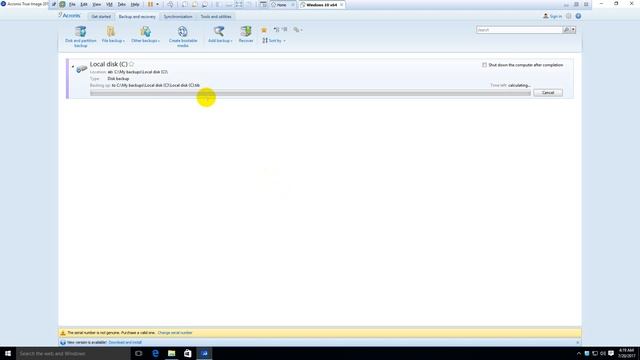Open the Windows Start menu
This screenshot has width=640, height=360.
(x=8, y=353)
